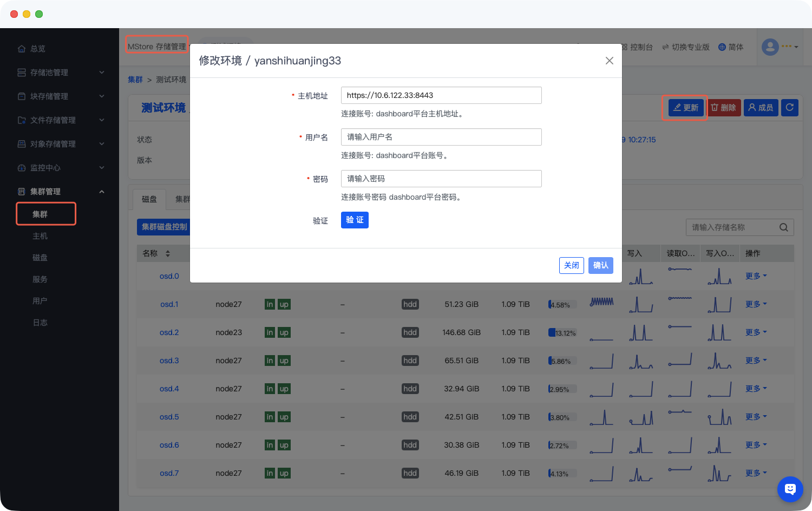Close the modify environment dialog via X
The height and width of the screenshot is (511, 812).
(609, 61)
